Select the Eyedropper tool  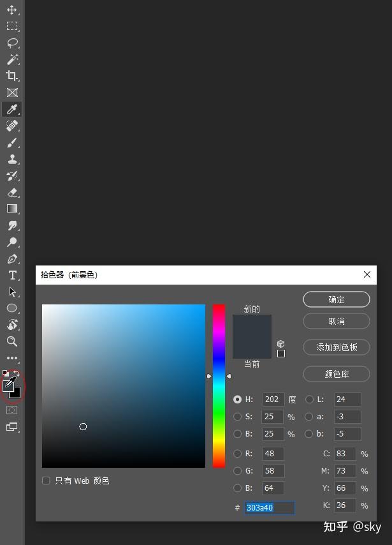click(x=12, y=109)
